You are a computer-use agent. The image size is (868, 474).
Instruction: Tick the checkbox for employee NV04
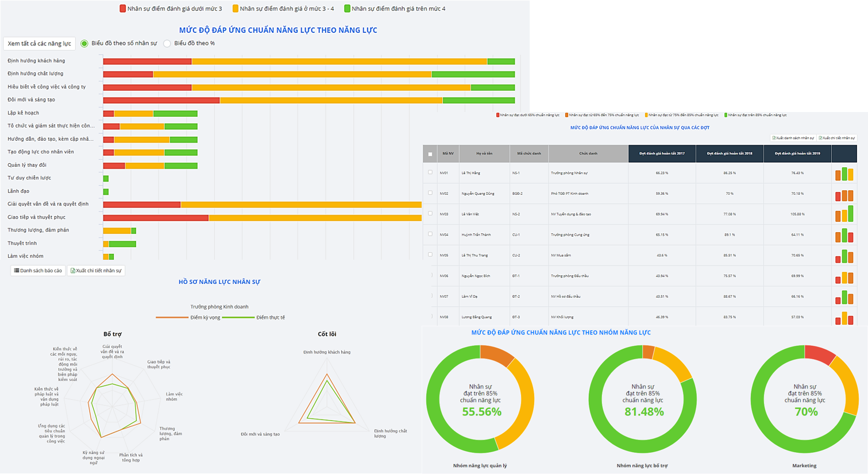(x=430, y=234)
